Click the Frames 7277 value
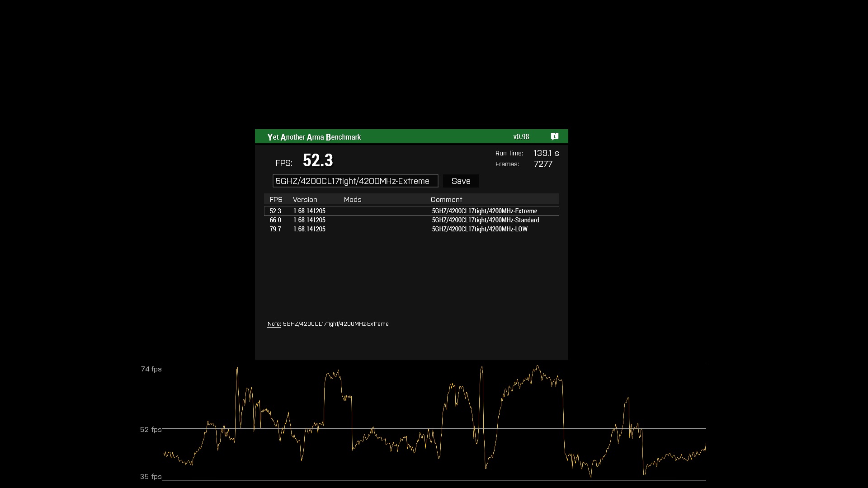The height and width of the screenshot is (488, 868). coord(543,164)
